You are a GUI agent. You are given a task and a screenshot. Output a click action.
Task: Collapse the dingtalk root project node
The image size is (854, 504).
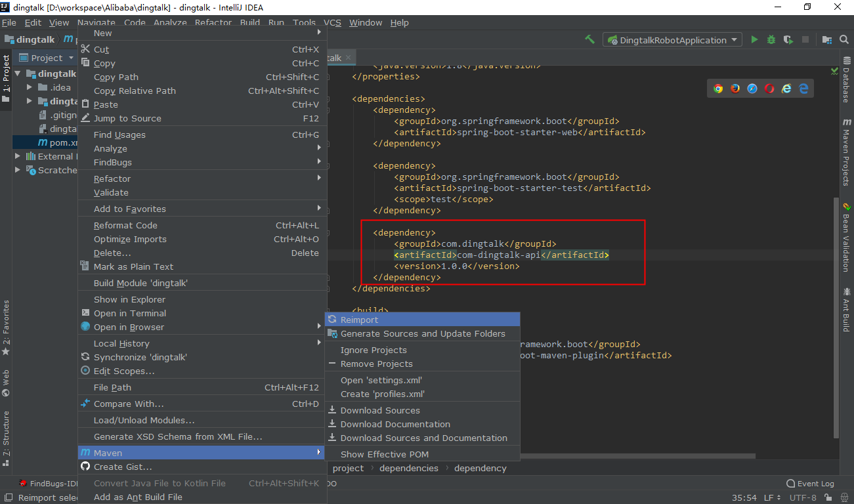18,74
